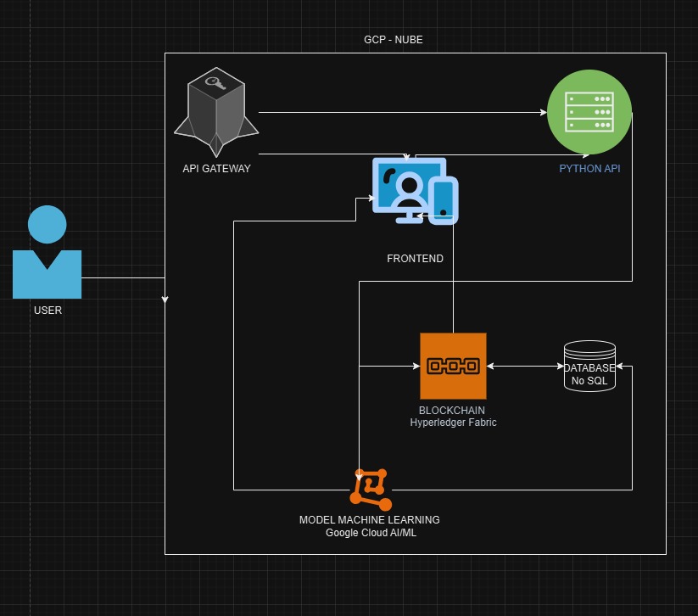Viewport: 698px width, 616px height.
Task: Click the blue PYTHON API text label
Action: pyautogui.click(x=589, y=169)
